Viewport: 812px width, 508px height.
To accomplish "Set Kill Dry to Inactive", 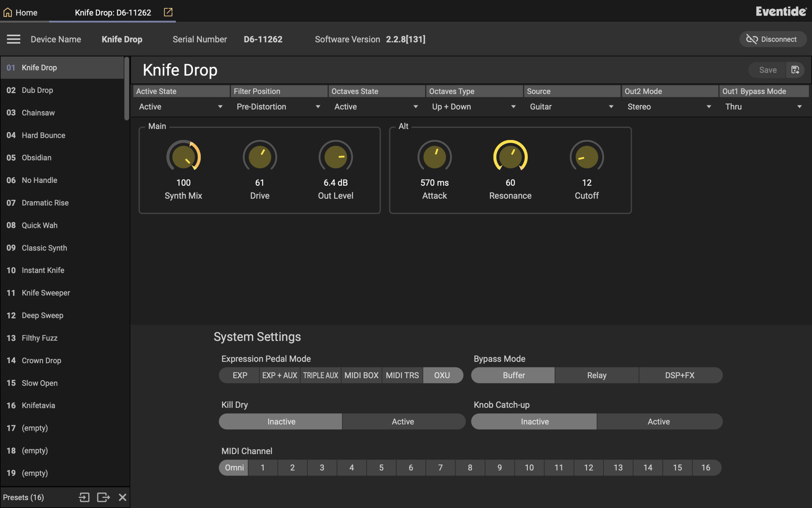I will pyautogui.click(x=280, y=422).
